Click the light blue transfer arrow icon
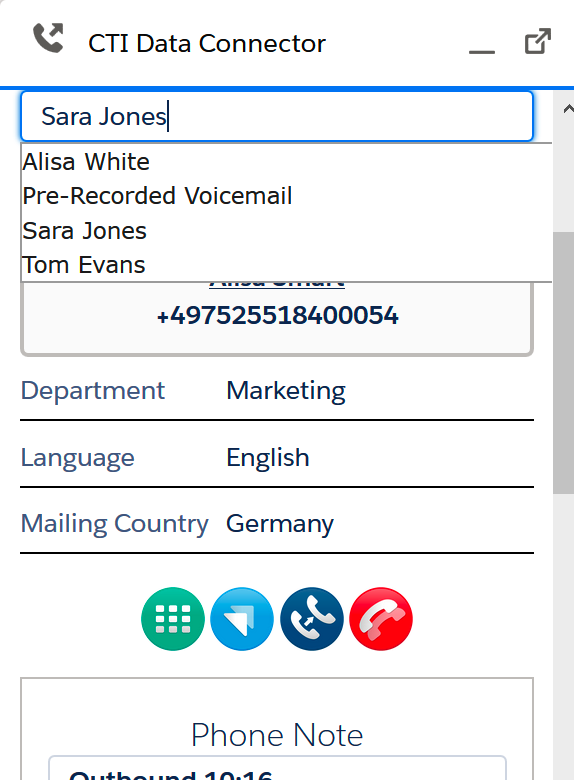Viewport: 574px width, 780px height. coord(242,619)
